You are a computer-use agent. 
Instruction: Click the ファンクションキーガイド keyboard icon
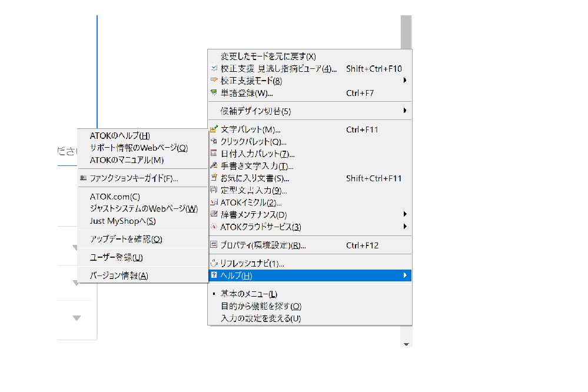(83, 178)
